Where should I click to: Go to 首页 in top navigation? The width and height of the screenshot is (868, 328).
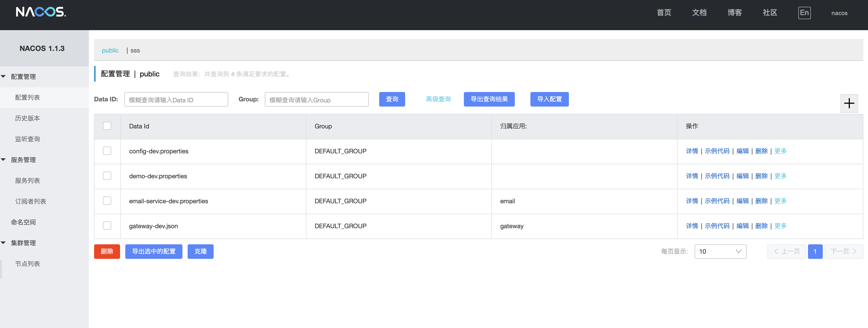pos(664,12)
